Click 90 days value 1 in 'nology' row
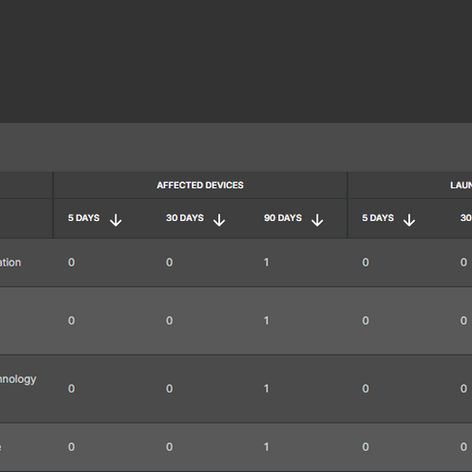Screen dimensions: 472x472 [266, 389]
